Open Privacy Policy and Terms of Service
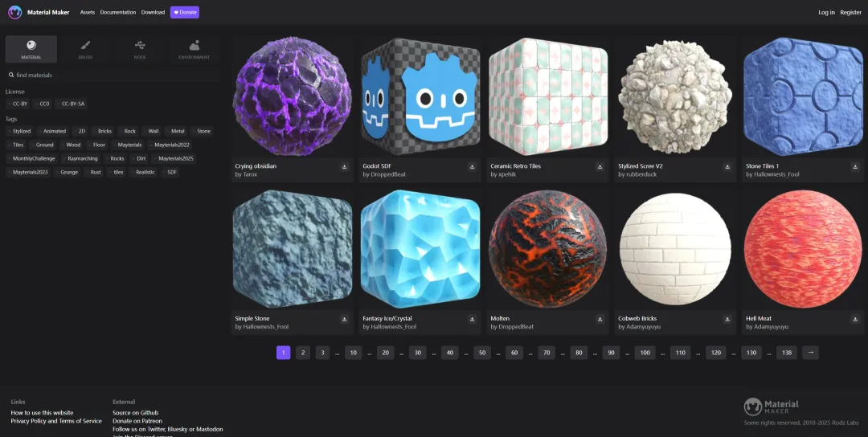This screenshot has width=868, height=437. [x=56, y=421]
